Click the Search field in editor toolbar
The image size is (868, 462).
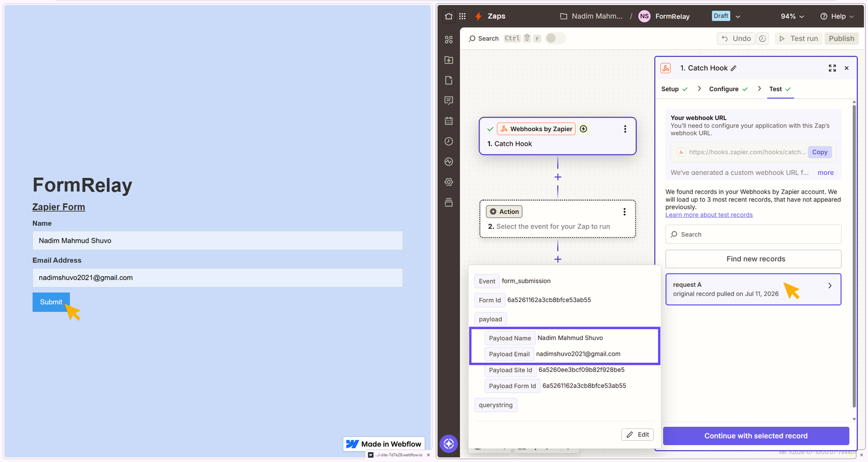click(484, 39)
